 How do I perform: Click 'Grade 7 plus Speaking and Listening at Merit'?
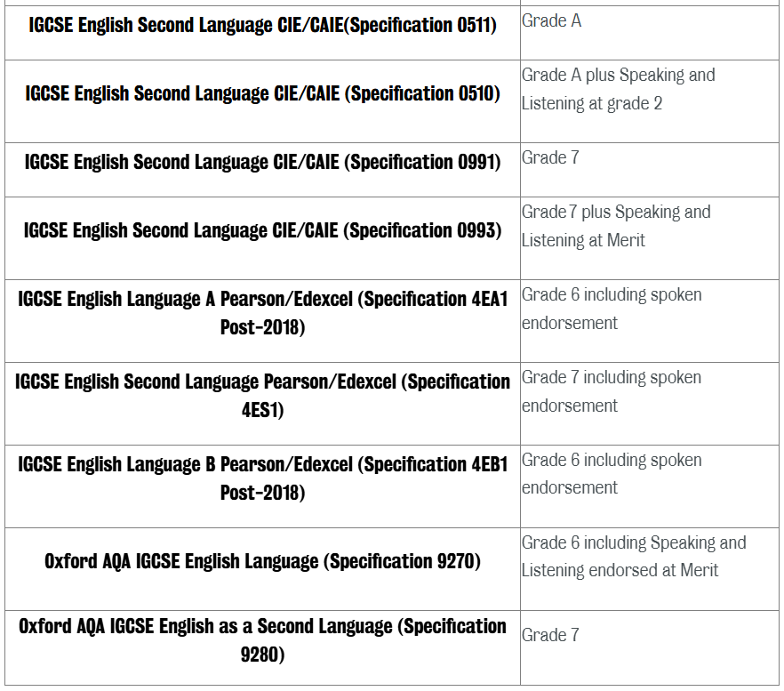pyautogui.click(x=616, y=226)
